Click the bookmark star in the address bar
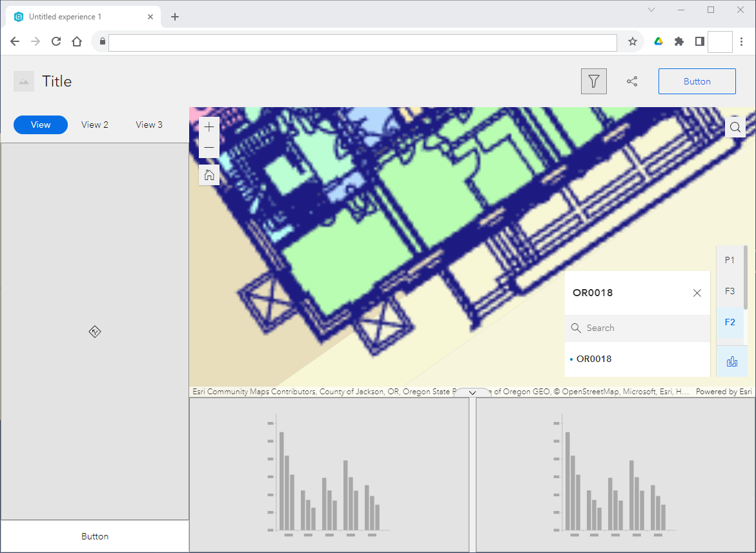 pos(631,41)
